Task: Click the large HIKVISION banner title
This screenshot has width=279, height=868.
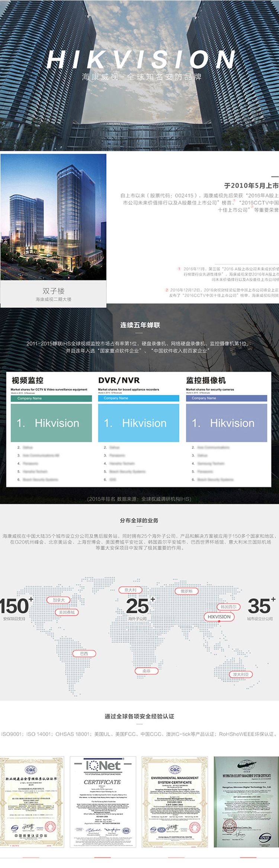Action: tap(141, 60)
